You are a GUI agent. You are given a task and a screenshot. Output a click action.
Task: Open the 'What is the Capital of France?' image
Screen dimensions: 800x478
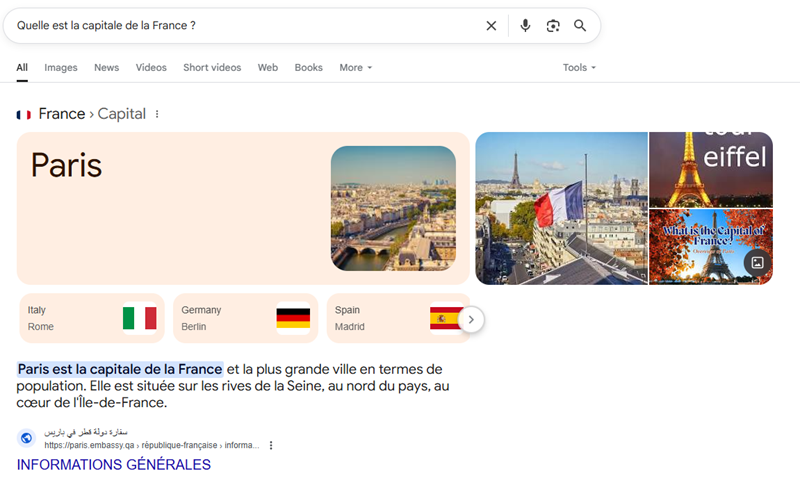point(711,247)
